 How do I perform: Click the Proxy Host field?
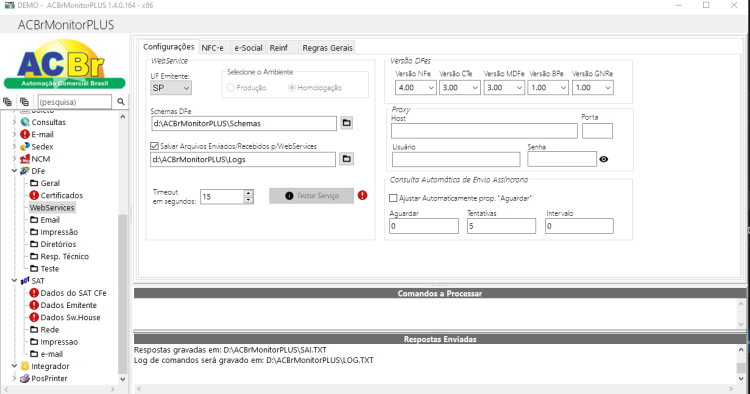[484, 131]
